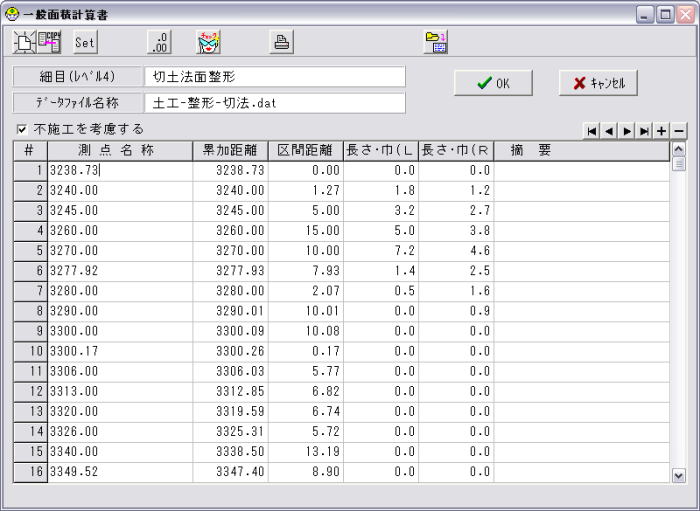The width and height of the screenshot is (700, 511).
Task: Click interval distance cell 1.27
Action: pos(306,191)
